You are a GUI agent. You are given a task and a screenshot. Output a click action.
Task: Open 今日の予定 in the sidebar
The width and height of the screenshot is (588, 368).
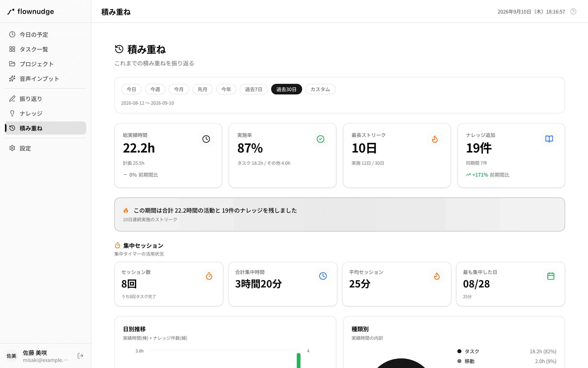click(46, 35)
